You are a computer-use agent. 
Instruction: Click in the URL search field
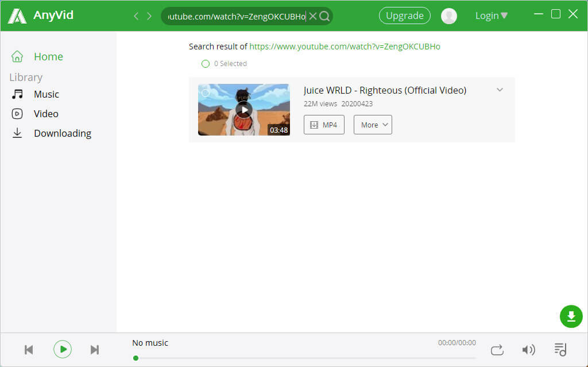[237, 16]
